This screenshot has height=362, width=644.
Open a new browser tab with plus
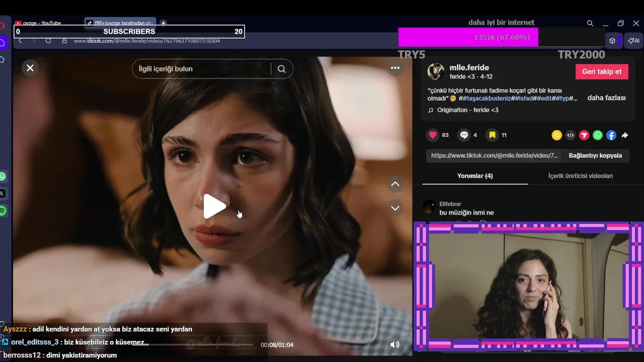click(x=163, y=23)
